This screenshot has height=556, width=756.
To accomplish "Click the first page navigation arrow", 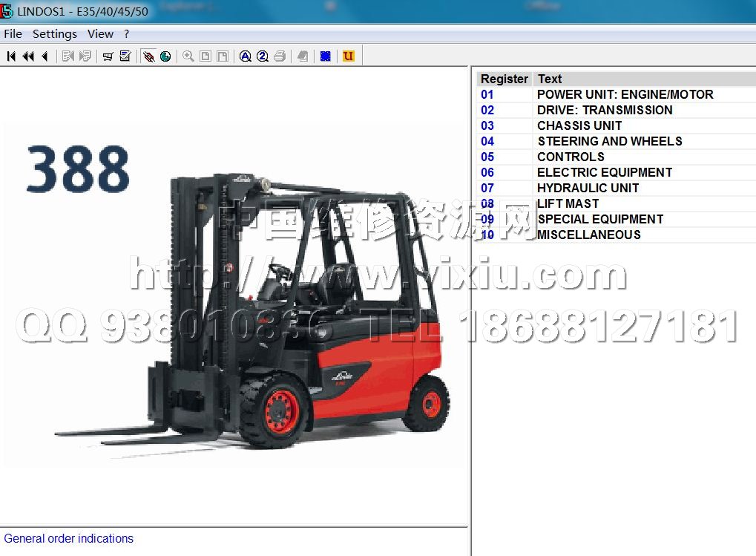I will point(11,56).
